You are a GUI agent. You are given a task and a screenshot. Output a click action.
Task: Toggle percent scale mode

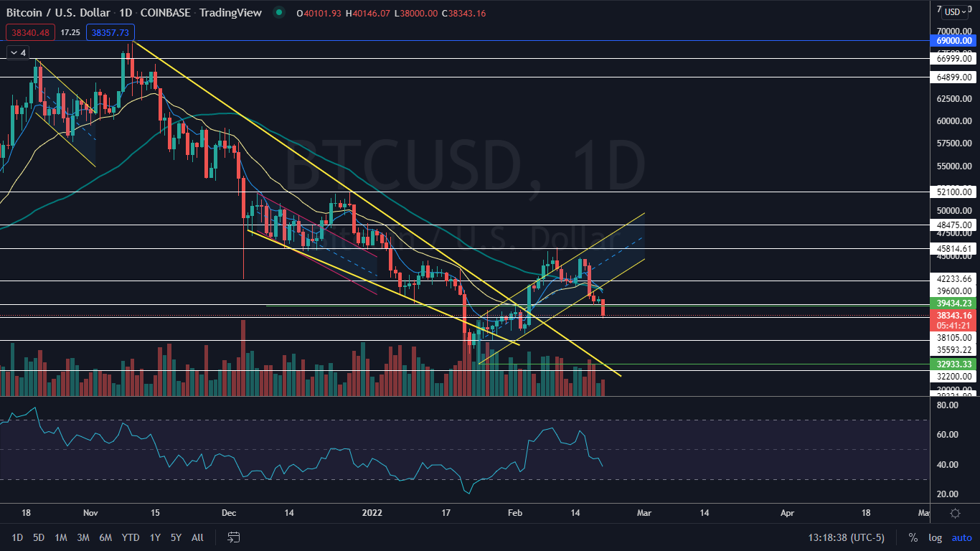pos(913,537)
